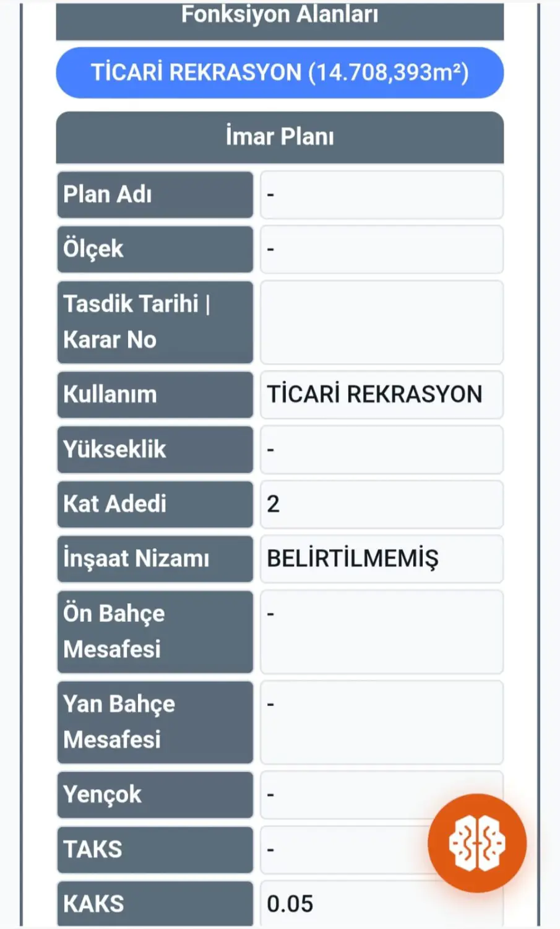Tap the Yençok label cell

tap(155, 795)
